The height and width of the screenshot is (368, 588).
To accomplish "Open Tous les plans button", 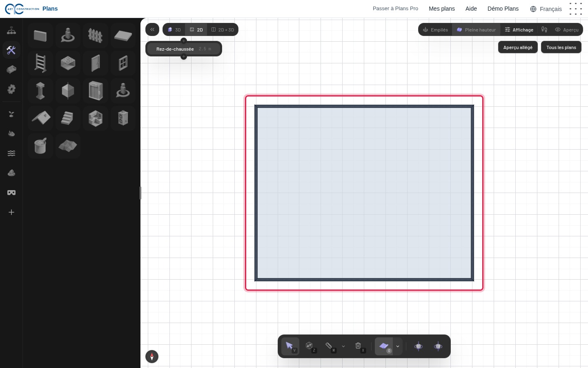I will [x=561, y=47].
